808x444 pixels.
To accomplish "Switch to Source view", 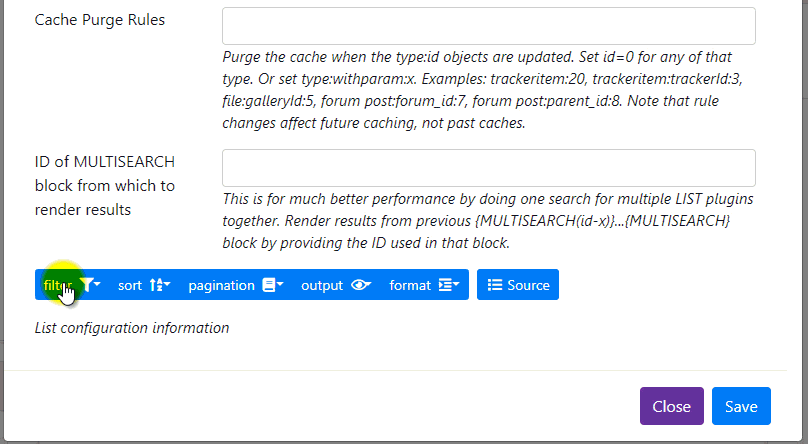I will pos(518,285).
